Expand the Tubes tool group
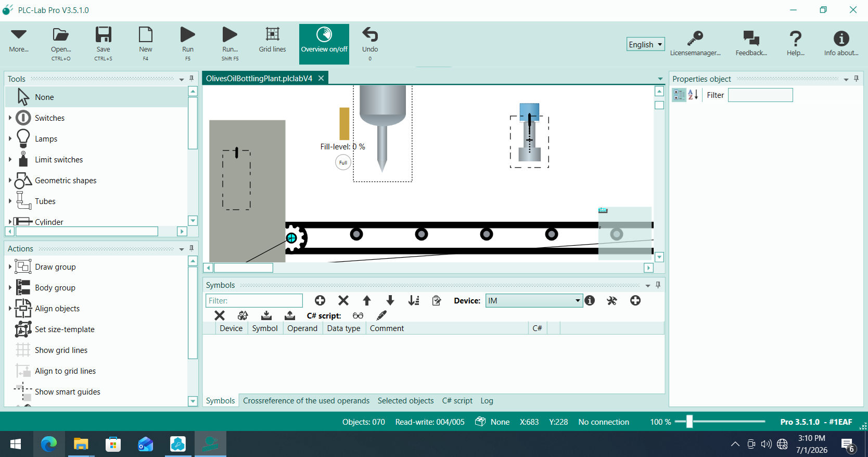This screenshot has height=457, width=868. coord(10,201)
